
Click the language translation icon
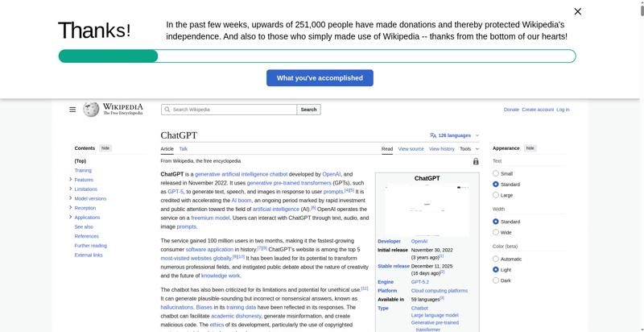point(433,135)
